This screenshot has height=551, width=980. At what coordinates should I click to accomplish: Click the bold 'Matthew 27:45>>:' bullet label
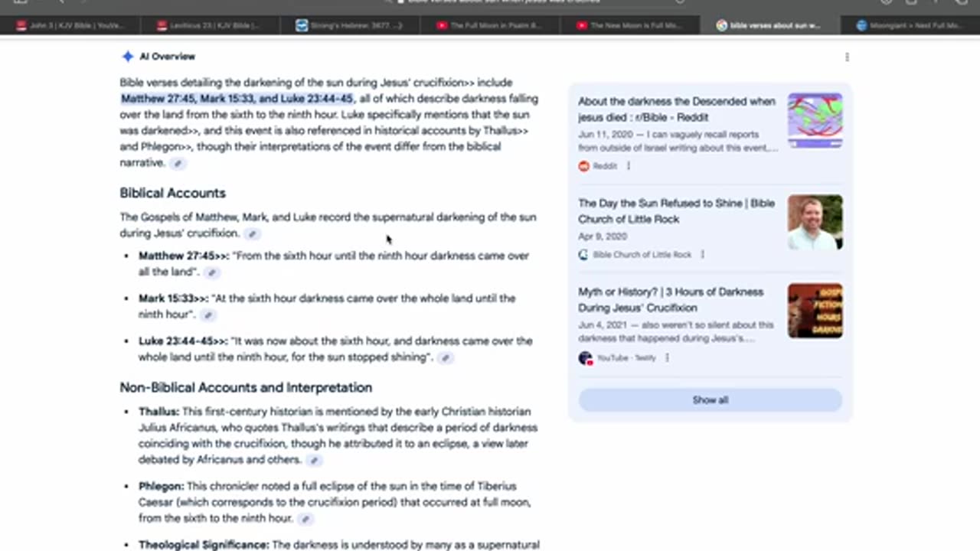coord(184,256)
